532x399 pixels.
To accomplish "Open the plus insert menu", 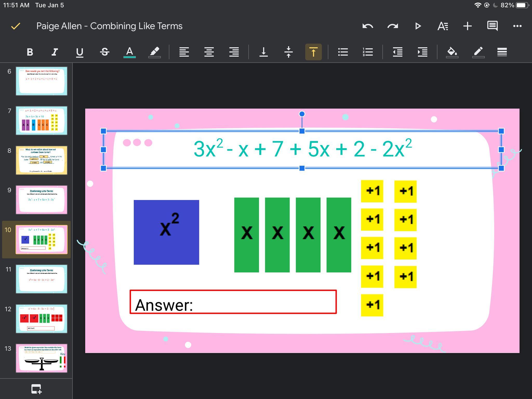I will [x=467, y=26].
